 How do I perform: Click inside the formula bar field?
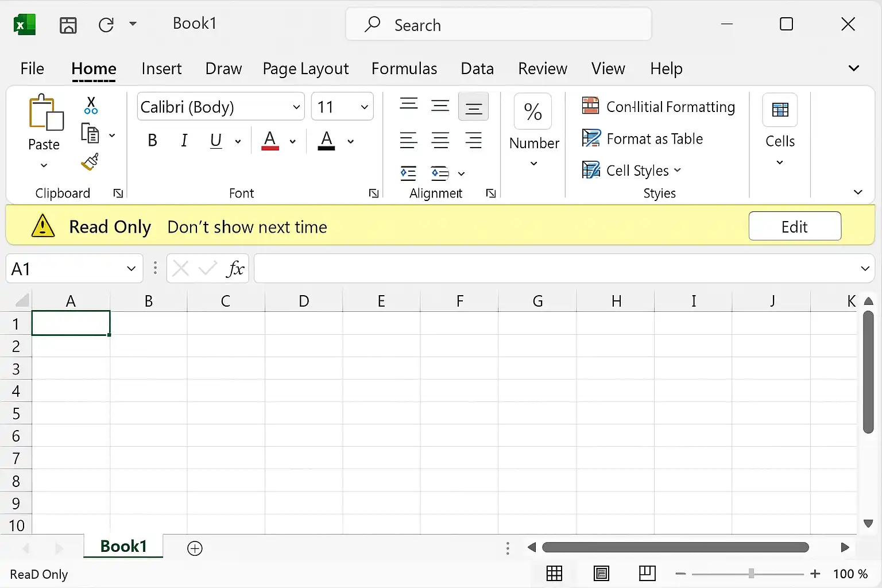click(x=556, y=269)
